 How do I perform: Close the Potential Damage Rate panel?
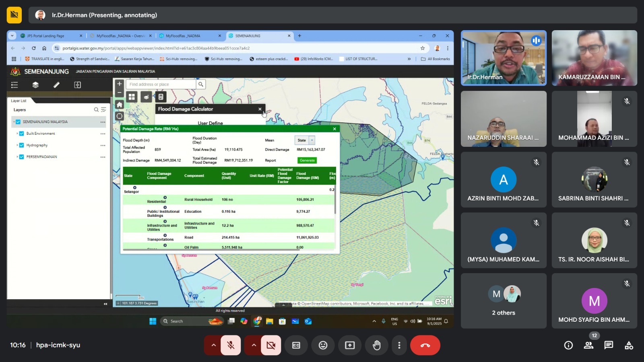(x=334, y=129)
